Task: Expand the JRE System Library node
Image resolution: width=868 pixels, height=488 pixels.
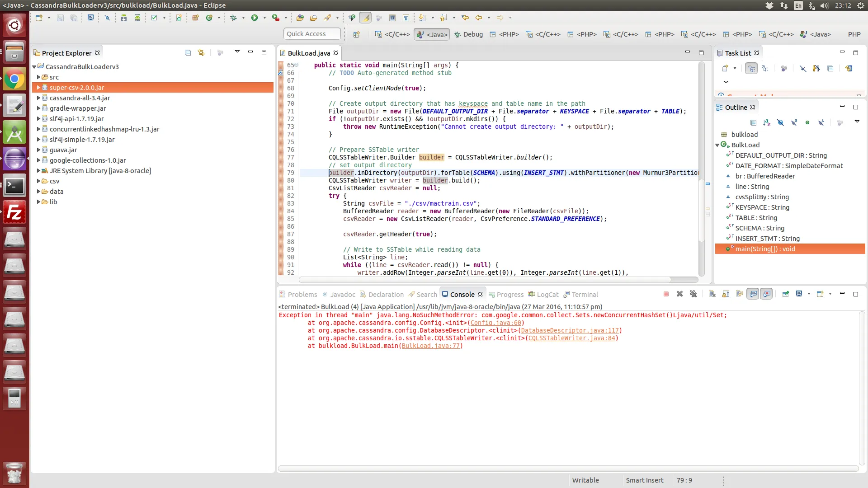Action: (38, 171)
